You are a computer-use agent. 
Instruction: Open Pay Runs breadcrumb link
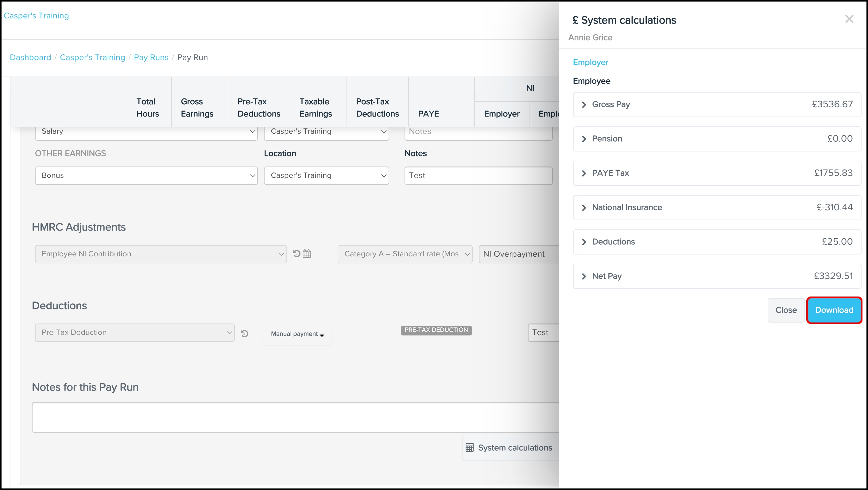(151, 57)
